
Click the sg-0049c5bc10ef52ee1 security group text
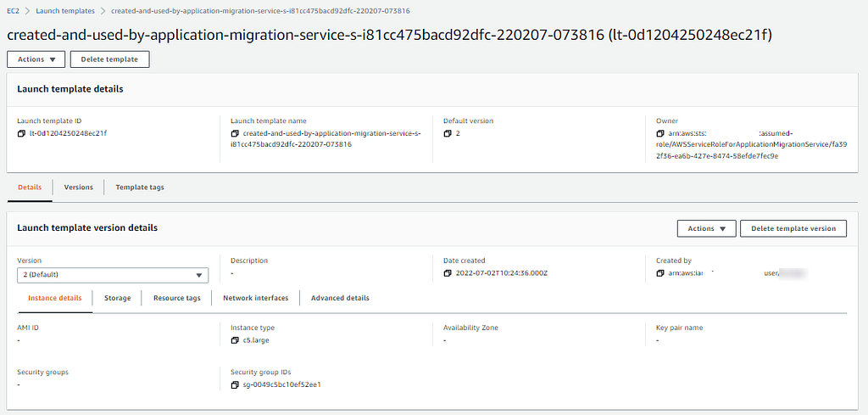pos(282,384)
